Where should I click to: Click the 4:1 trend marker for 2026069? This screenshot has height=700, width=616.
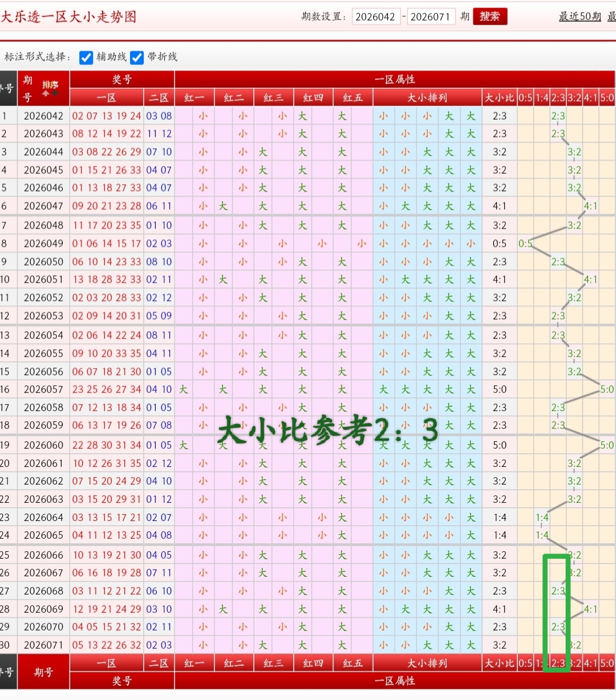point(591,609)
